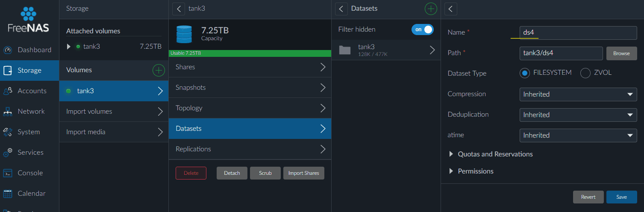This screenshot has height=212, width=644.
Task: Open the Services gear icon
Action: pyautogui.click(x=7, y=153)
